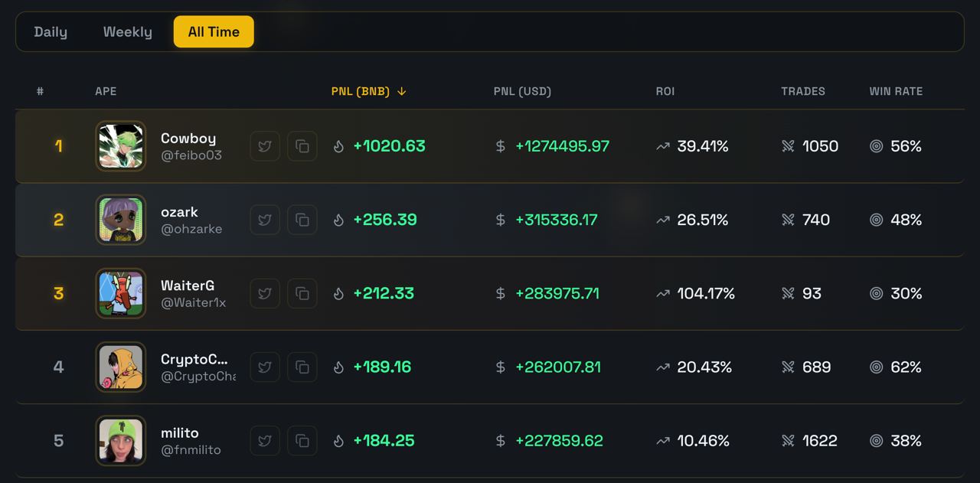Open ozark's Twitter profile icon
Image resolution: width=980 pixels, height=483 pixels.
coord(265,220)
